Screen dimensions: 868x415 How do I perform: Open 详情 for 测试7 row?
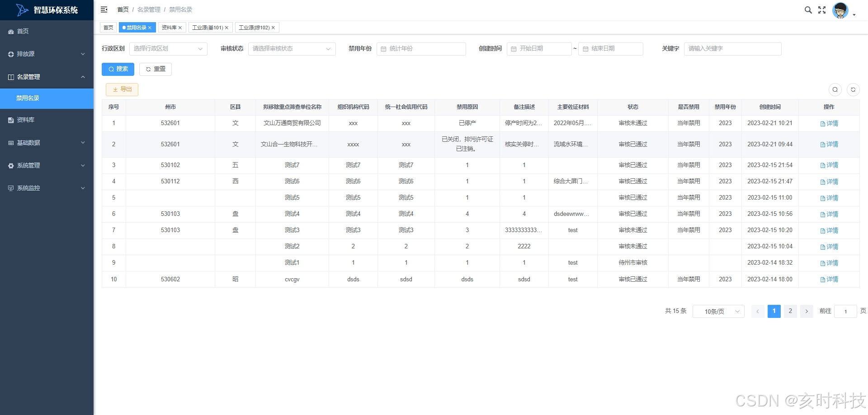(829, 165)
